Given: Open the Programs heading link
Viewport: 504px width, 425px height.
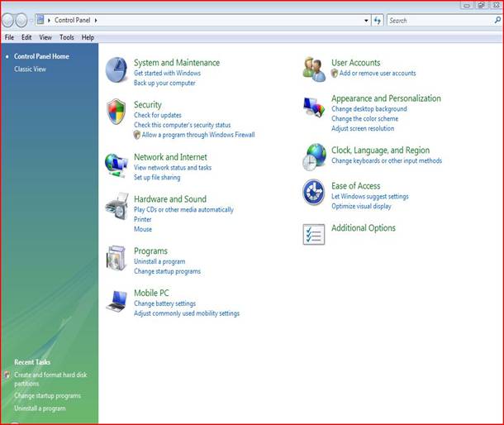Looking at the screenshot, I should click(x=150, y=251).
